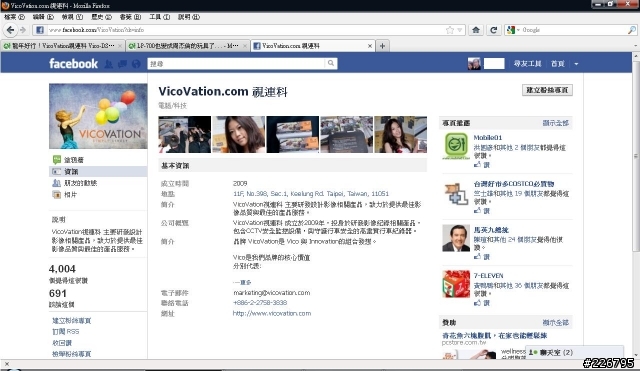Screen dimensions: 640x371
Task: Open the search engine selector dropdown arrow
Action: pyautogui.click(x=518, y=30)
